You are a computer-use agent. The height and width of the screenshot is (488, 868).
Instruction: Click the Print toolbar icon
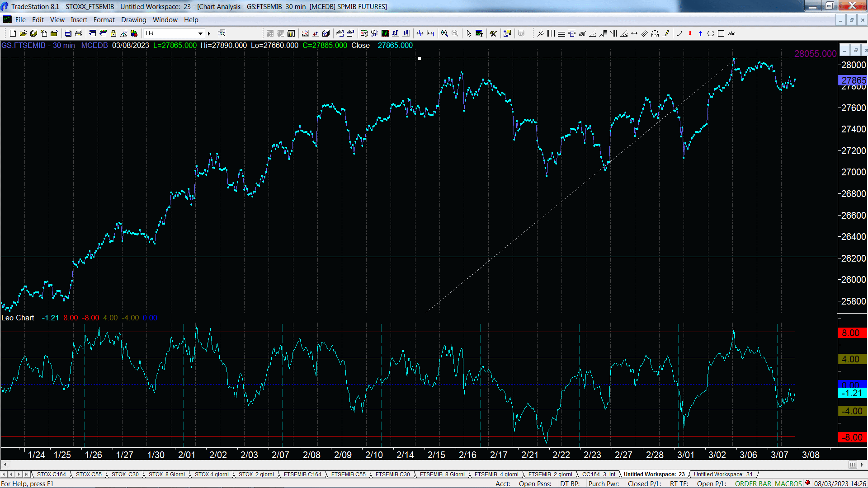click(79, 33)
